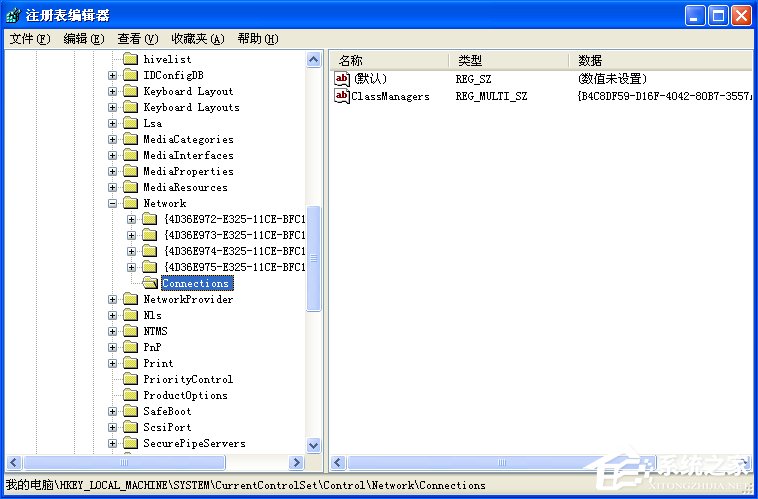Sort by the 名称 column header

pos(390,60)
